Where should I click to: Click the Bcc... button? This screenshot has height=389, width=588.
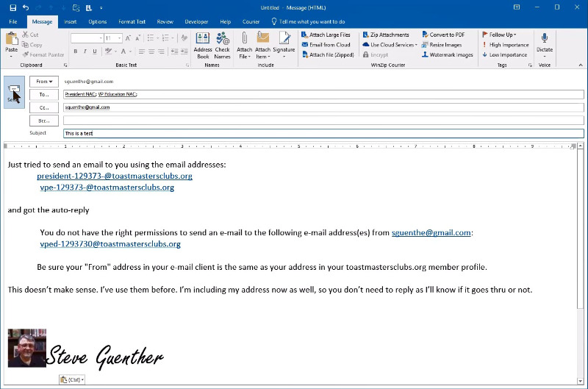(x=44, y=121)
